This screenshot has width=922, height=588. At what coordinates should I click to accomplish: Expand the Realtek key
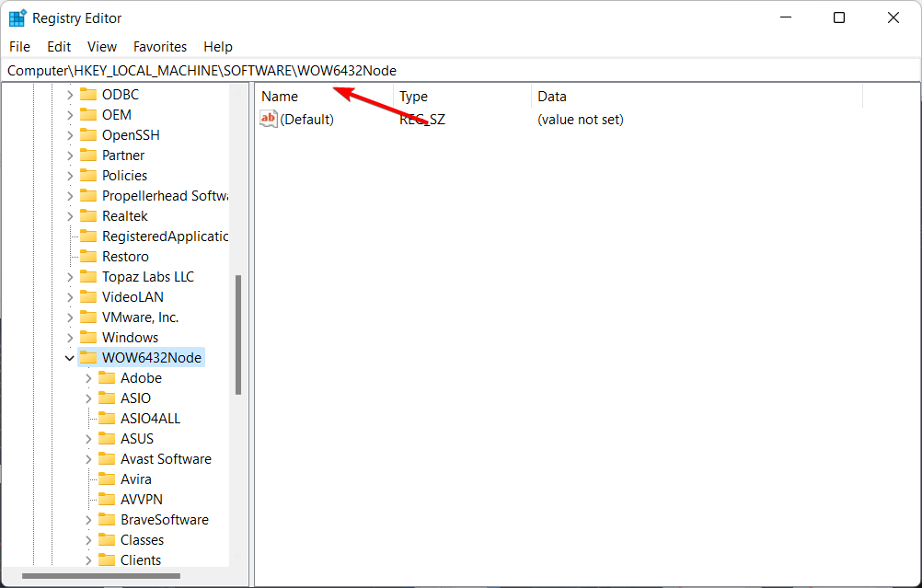point(70,216)
